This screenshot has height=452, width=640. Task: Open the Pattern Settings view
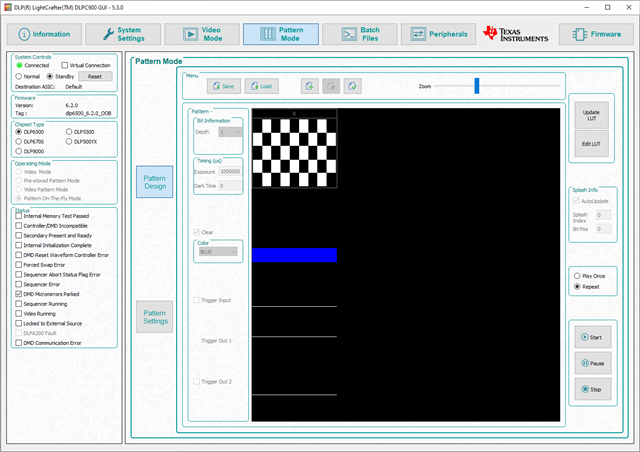[155, 317]
